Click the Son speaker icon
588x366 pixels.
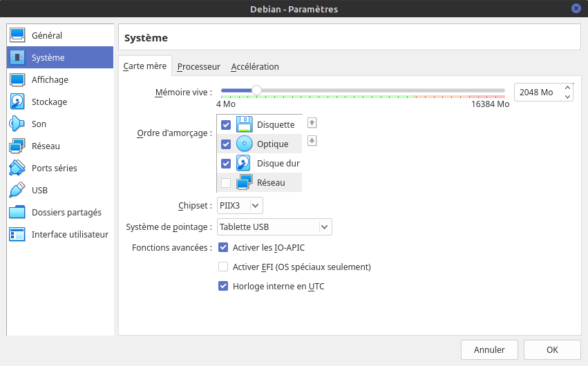pyautogui.click(x=17, y=124)
